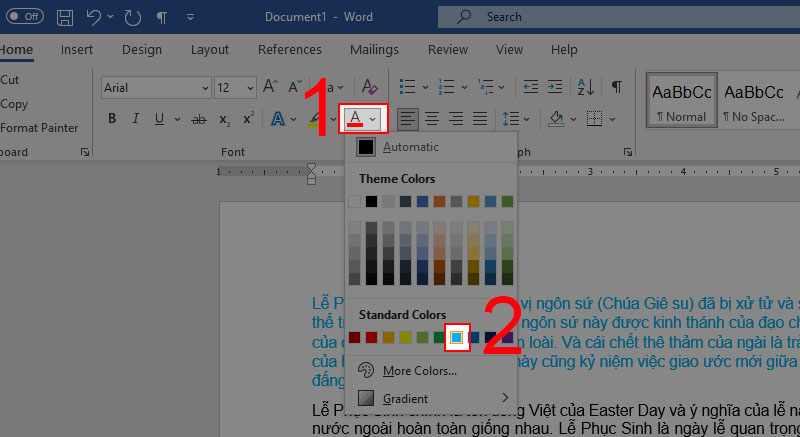Image resolution: width=800 pixels, height=437 pixels.
Task: Open the Arial font name dropdown
Action: click(203, 88)
